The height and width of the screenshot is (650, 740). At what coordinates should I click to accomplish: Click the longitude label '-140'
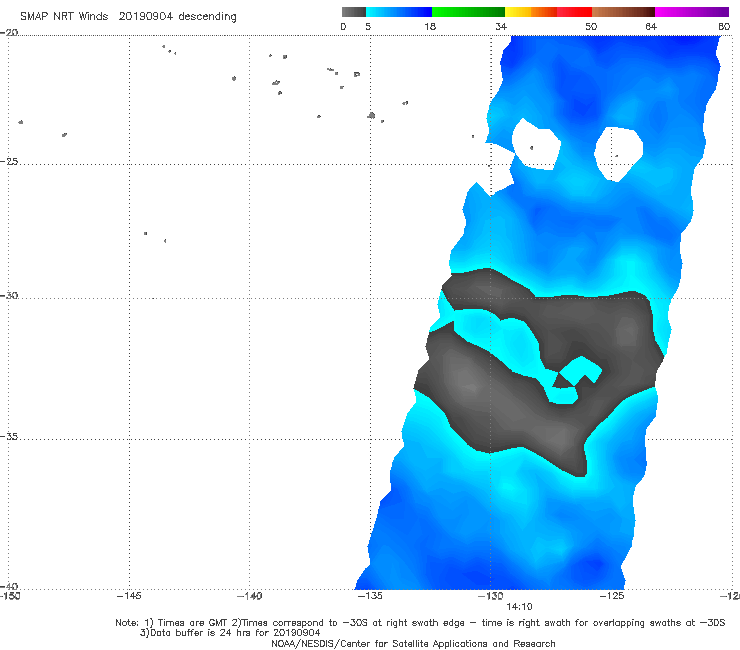[249, 596]
